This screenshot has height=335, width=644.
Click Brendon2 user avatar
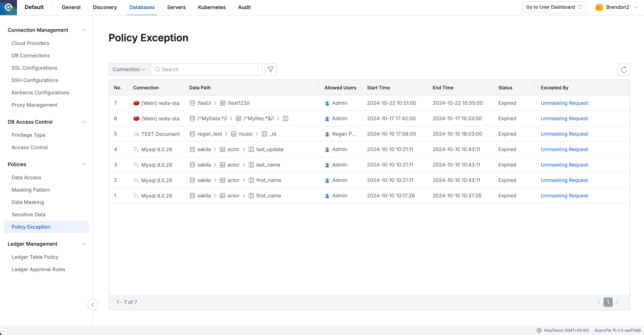599,7
